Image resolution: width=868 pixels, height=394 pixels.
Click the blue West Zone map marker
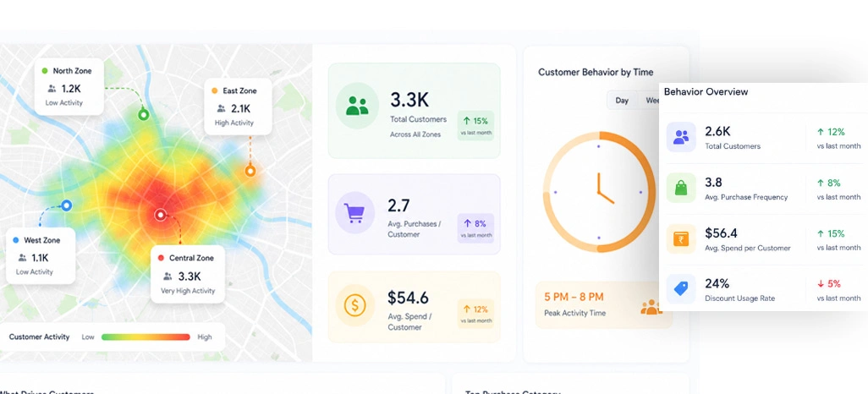point(67,205)
